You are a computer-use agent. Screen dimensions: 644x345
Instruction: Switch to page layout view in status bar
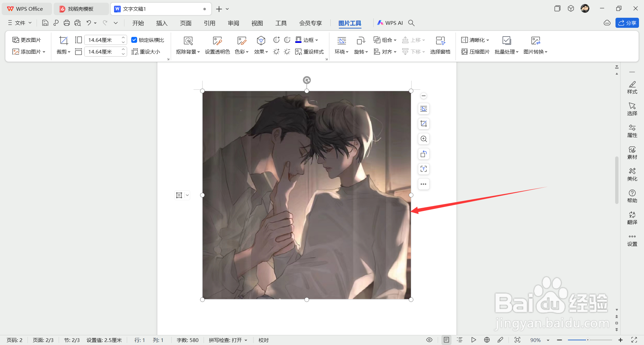(446, 340)
